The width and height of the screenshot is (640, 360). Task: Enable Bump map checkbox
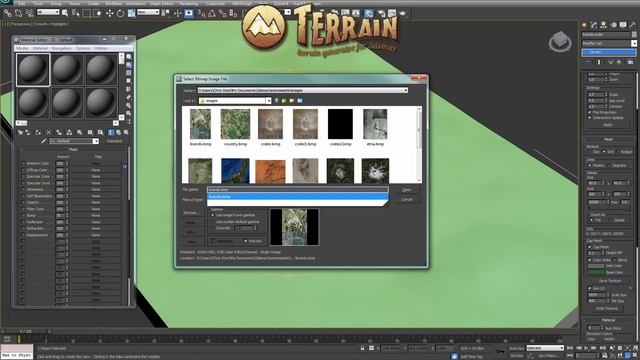23,216
